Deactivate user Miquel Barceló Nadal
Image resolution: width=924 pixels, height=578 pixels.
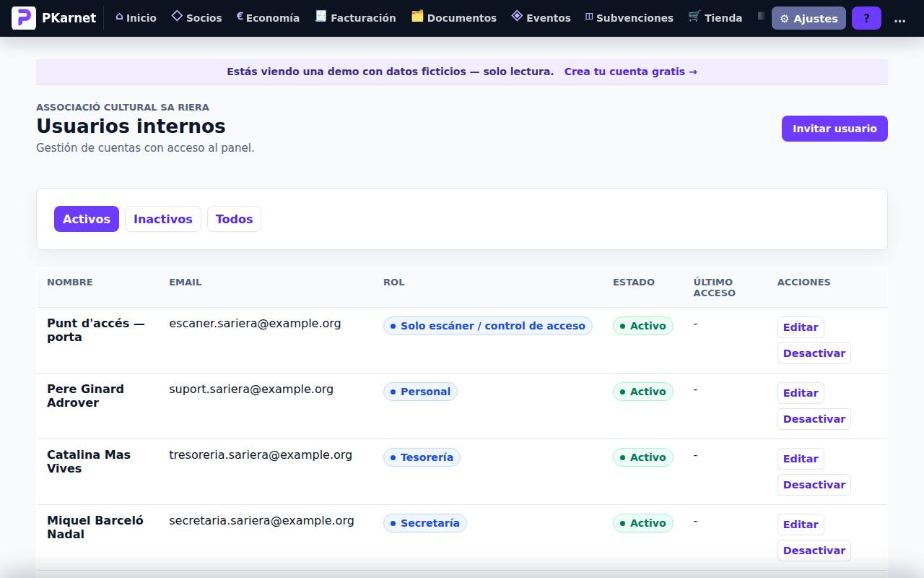(814, 551)
